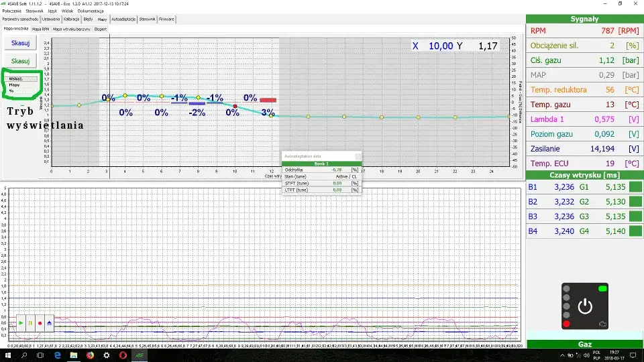Click the red point on multiplier curve

coord(235,106)
